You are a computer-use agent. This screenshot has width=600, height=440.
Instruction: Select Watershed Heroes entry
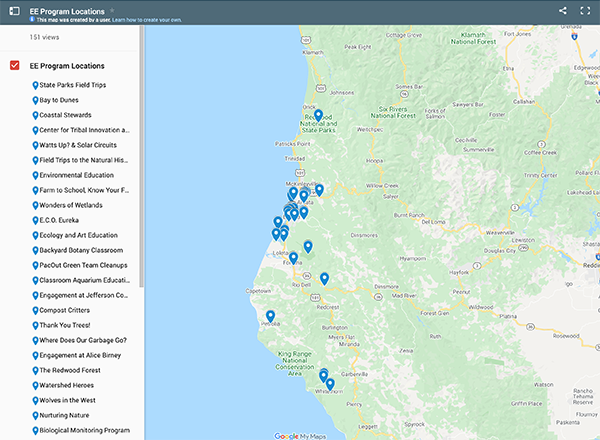67,385
